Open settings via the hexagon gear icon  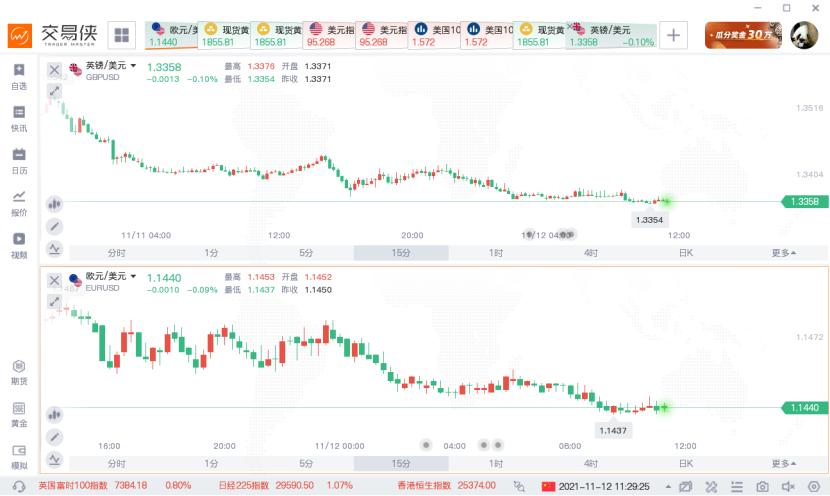(x=814, y=486)
